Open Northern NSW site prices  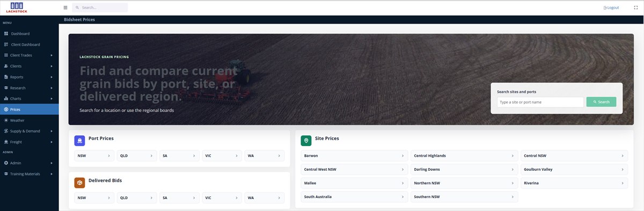(x=464, y=183)
